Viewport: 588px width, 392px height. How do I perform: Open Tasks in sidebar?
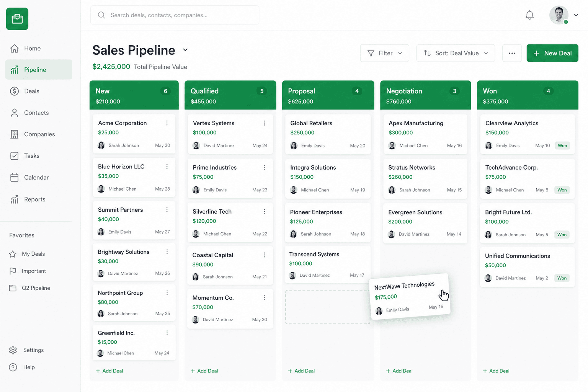pos(39,156)
